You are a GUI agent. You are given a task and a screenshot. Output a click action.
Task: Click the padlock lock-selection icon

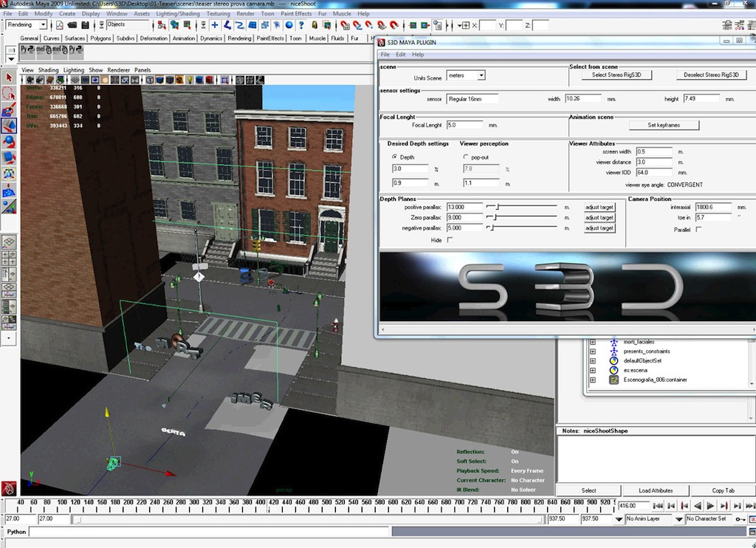point(315,25)
